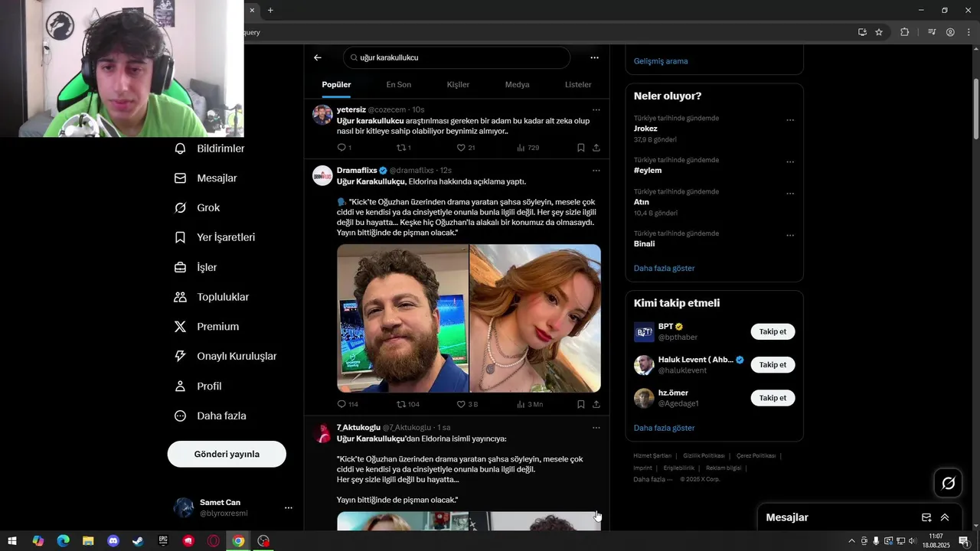Open options for Binali trend
The height and width of the screenshot is (551, 980).
[x=790, y=235]
